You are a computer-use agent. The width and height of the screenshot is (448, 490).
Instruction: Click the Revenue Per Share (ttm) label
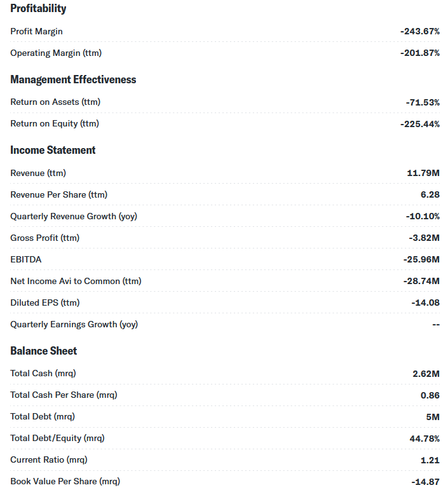58,194
